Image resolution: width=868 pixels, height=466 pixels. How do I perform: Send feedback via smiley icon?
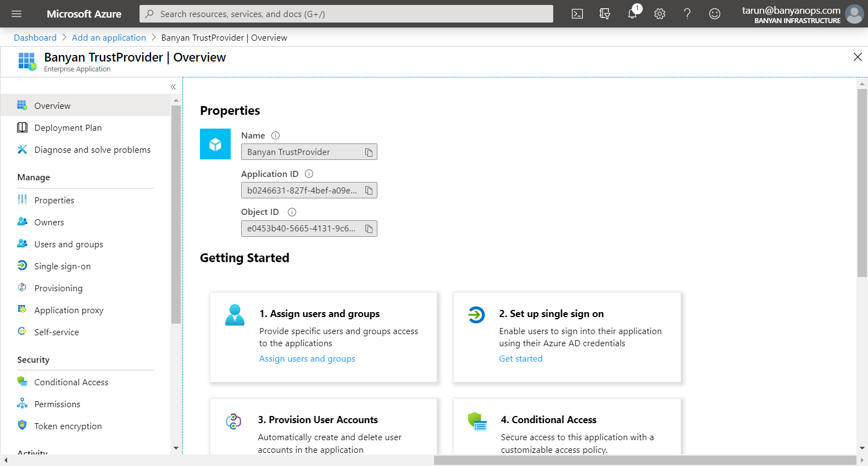tap(715, 14)
